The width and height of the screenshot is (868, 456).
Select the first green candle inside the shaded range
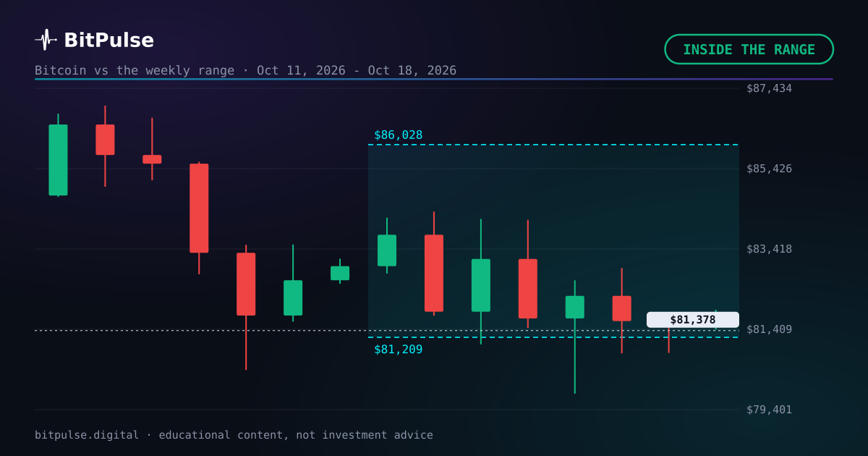click(x=387, y=250)
